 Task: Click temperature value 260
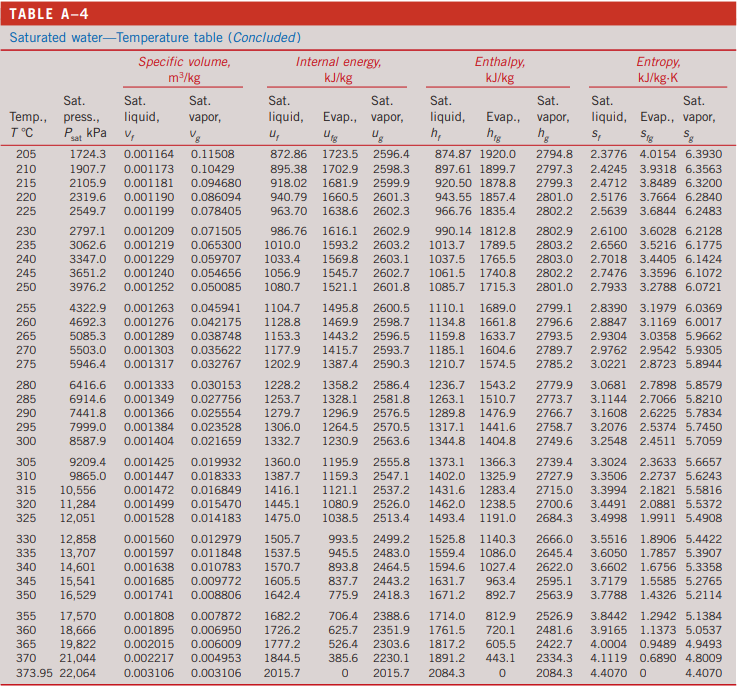click(x=26, y=322)
